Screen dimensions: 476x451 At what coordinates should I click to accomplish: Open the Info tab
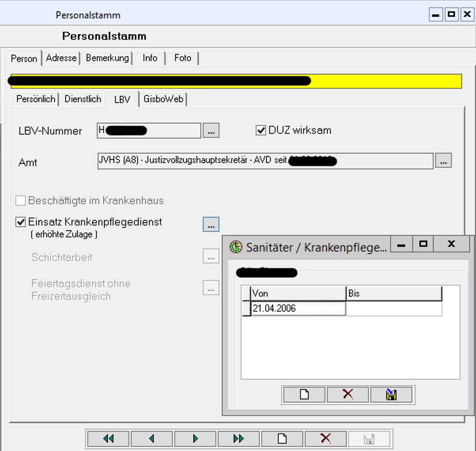click(x=150, y=58)
